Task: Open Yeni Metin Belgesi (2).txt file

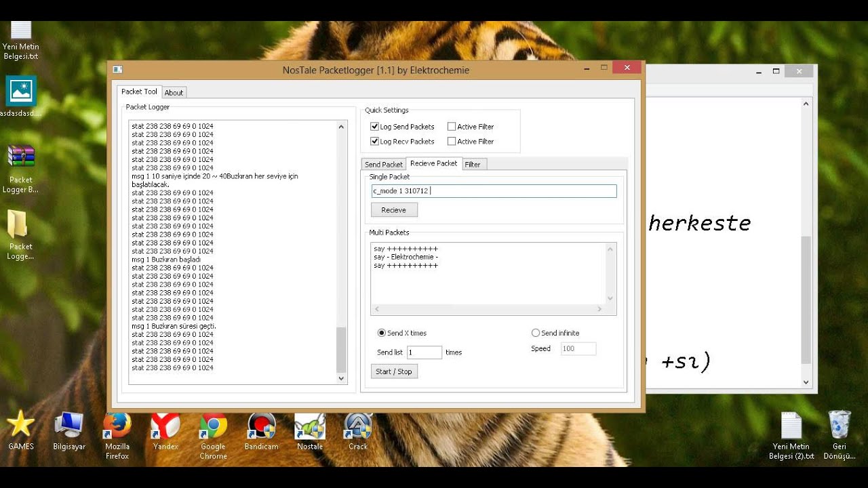Action: (x=791, y=435)
